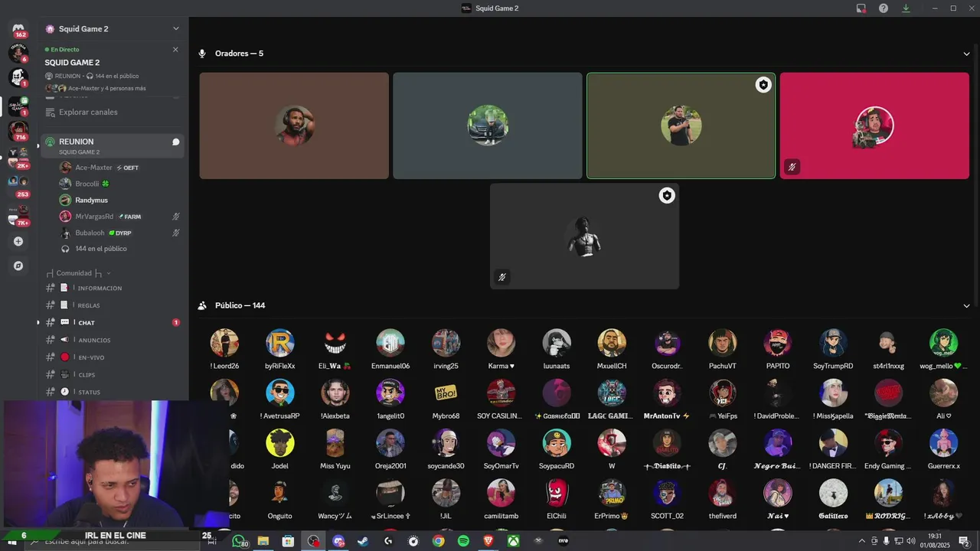Open Windows notification center
This screenshot has height=551, width=980.
point(964,541)
